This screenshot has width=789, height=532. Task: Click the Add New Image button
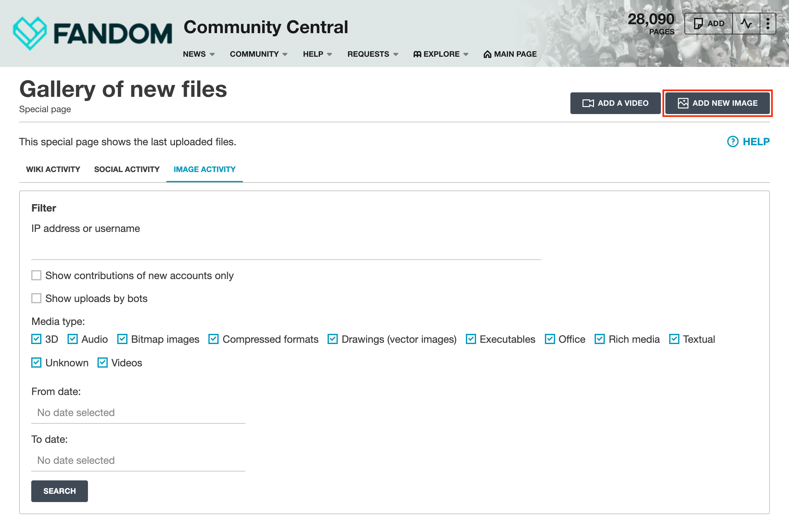click(x=717, y=103)
